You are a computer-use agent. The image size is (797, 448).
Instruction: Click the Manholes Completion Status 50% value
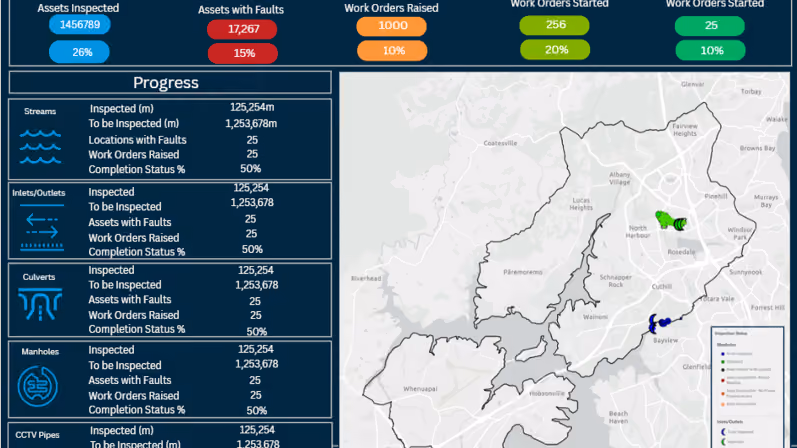(x=257, y=410)
